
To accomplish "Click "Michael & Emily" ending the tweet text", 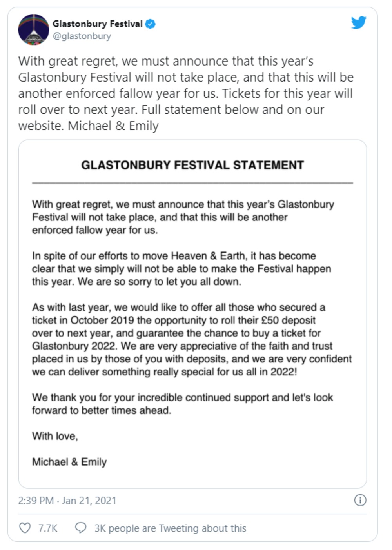I will click(x=113, y=126).
